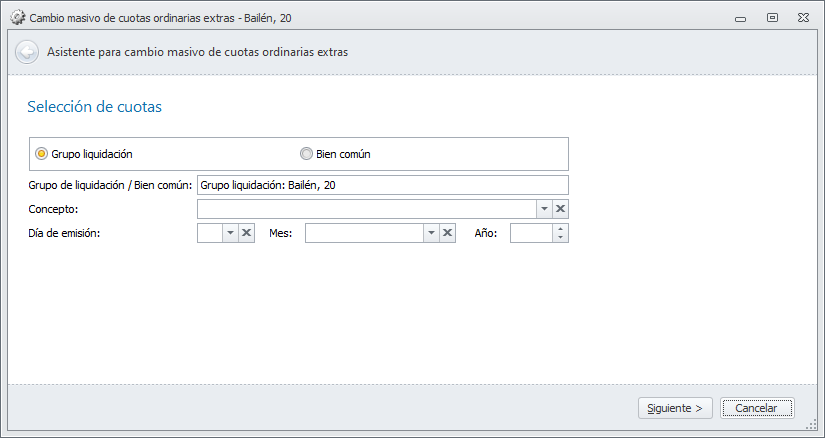Expand the Concepto dropdown list
Screen dimensions: 825x438
tap(544, 209)
